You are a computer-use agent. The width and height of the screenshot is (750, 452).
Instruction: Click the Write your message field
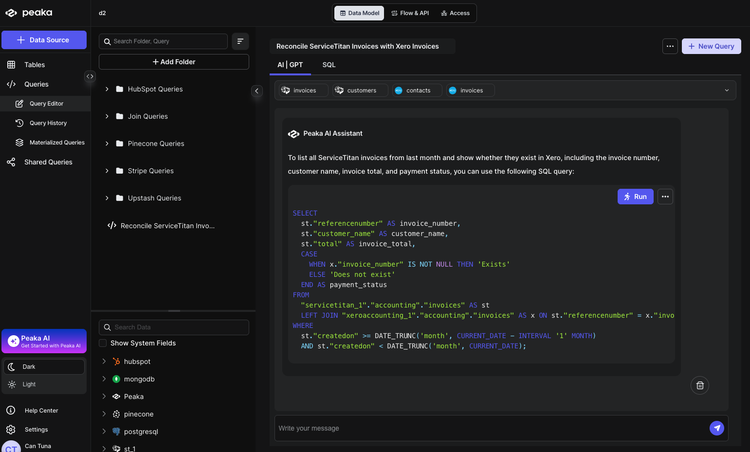490,428
